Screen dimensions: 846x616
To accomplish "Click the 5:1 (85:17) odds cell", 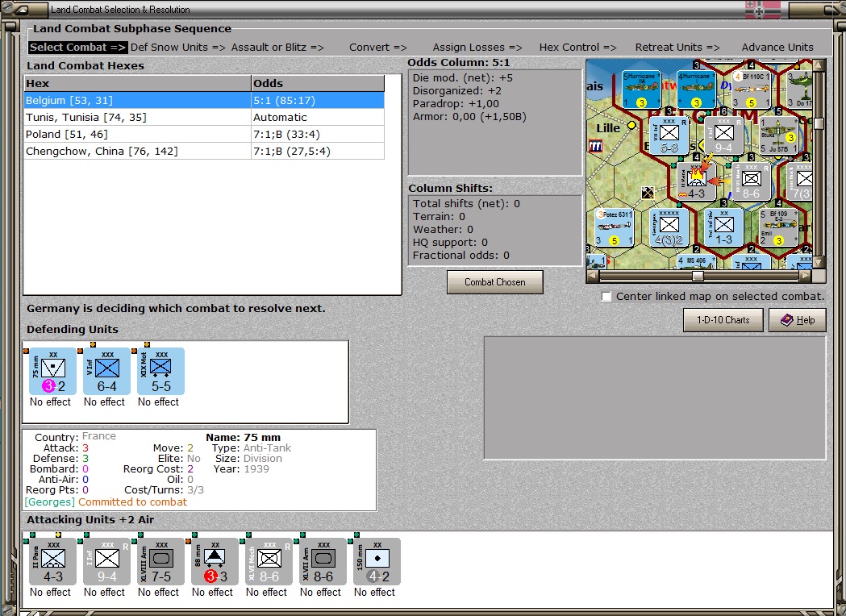I will click(x=318, y=100).
